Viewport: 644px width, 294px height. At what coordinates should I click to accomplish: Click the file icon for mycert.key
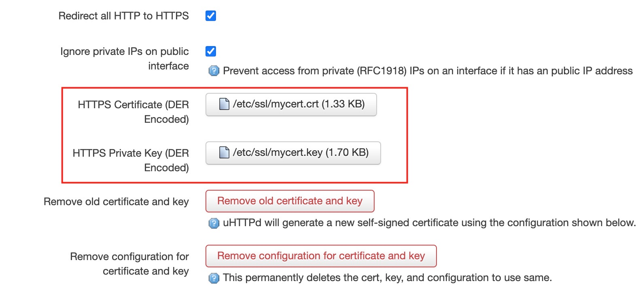[224, 153]
